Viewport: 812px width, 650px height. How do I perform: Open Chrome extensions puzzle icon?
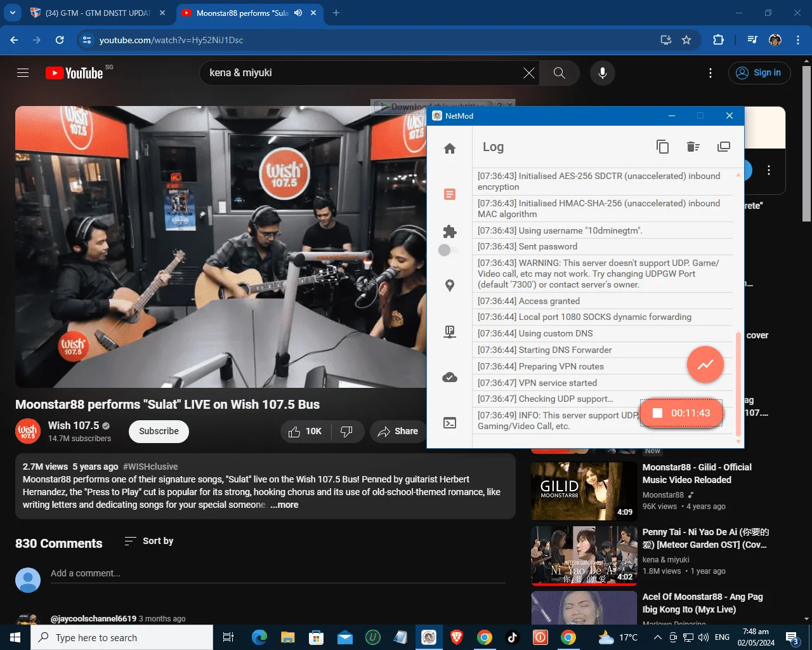pyautogui.click(x=718, y=40)
